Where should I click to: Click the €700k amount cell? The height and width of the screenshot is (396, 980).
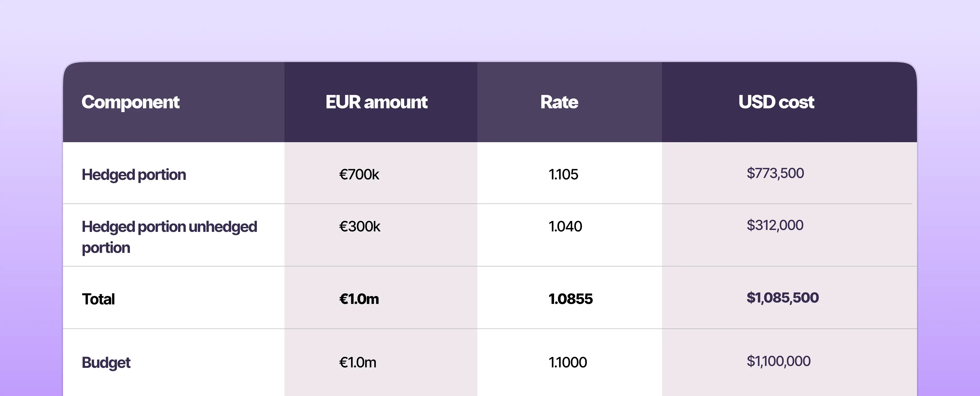click(x=359, y=174)
